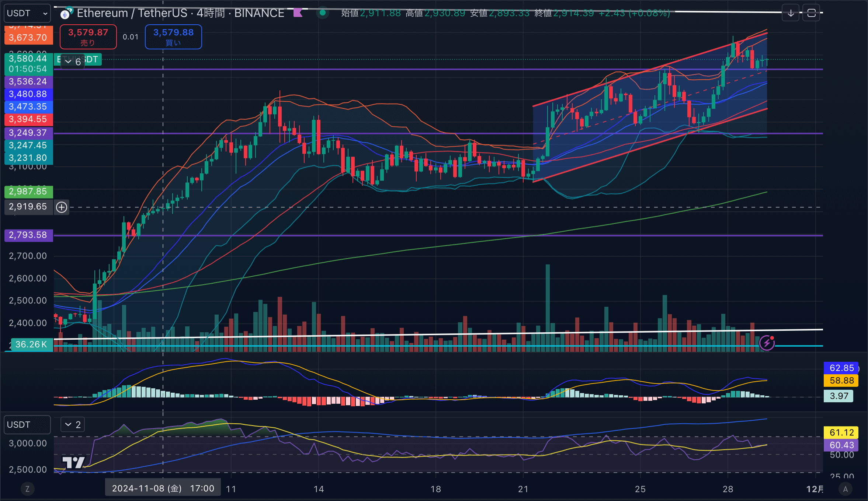Click the Z timezone button
Viewport: 868px width, 501px height.
27,489
